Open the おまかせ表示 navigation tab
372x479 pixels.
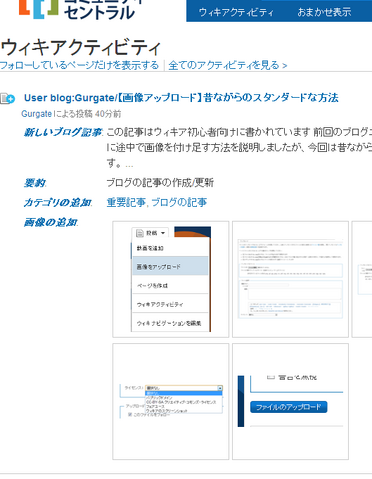click(x=324, y=12)
